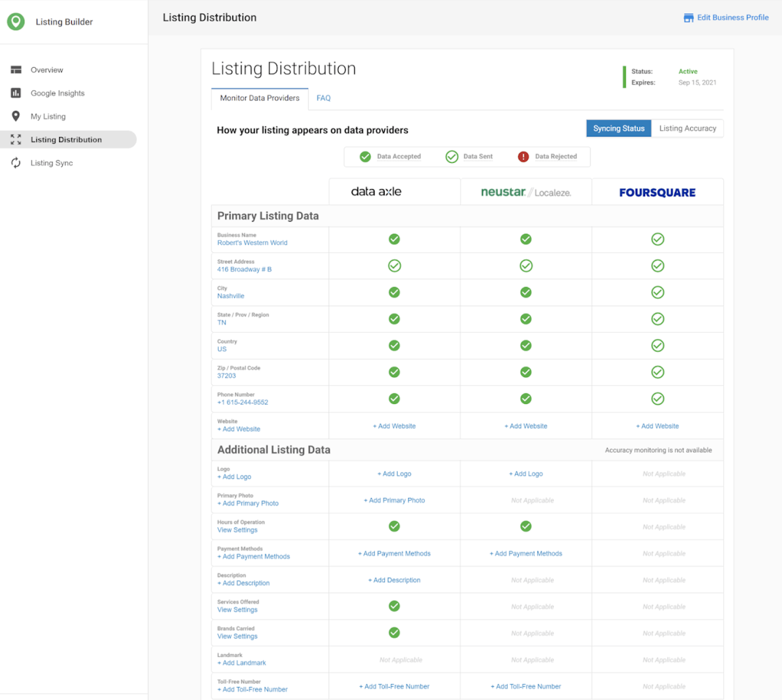Screen dimensions: 782x700
Task: Click the Foursquare provider logo
Action: pyautogui.click(x=657, y=193)
